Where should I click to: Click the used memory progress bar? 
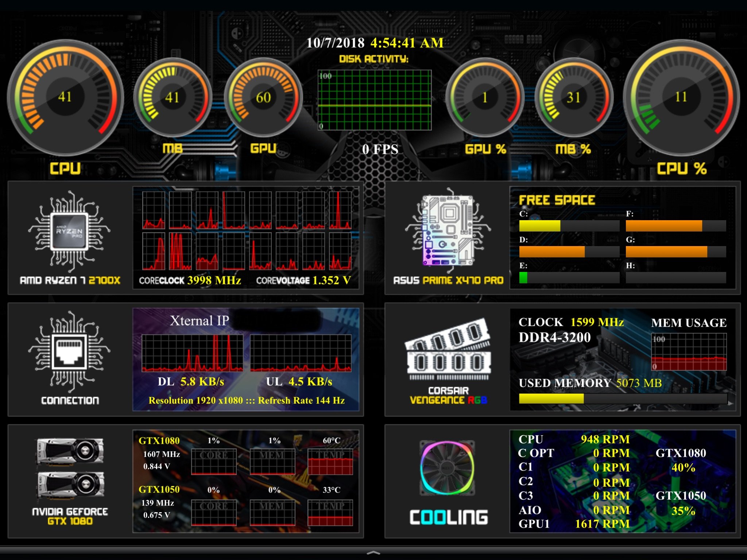(623, 398)
